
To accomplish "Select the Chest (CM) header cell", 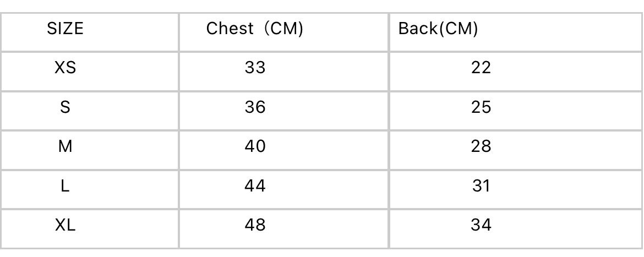I will (x=254, y=29).
